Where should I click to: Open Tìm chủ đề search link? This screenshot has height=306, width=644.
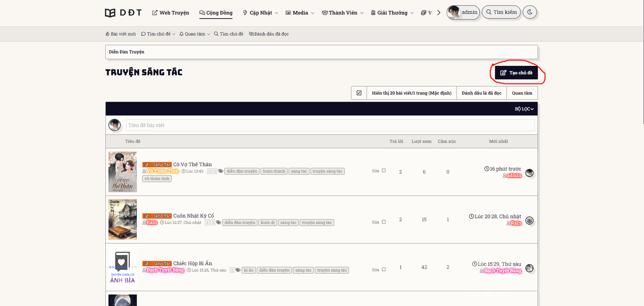coord(228,34)
